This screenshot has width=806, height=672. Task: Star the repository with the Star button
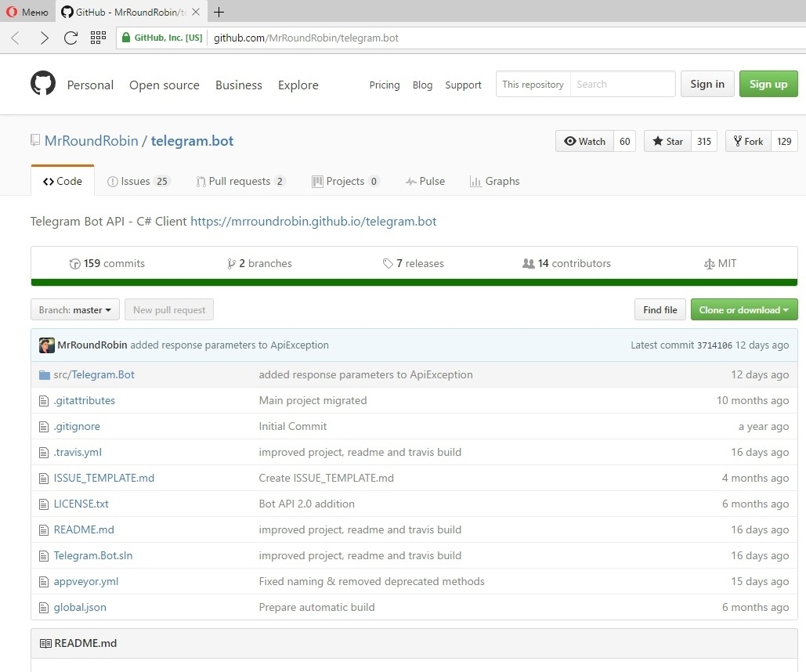pyautogui.click(x=667, y=142)
